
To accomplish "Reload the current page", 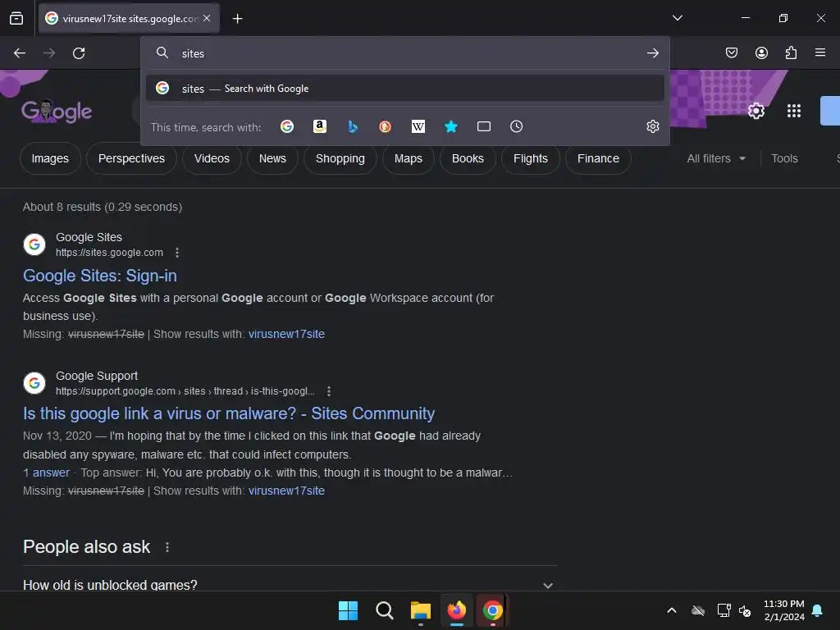I will coord(79,53).
